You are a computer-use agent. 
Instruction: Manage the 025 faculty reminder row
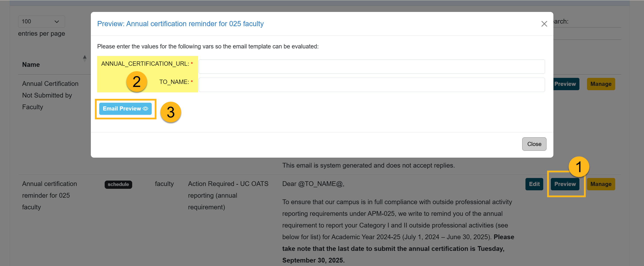(x=600, y=184)
